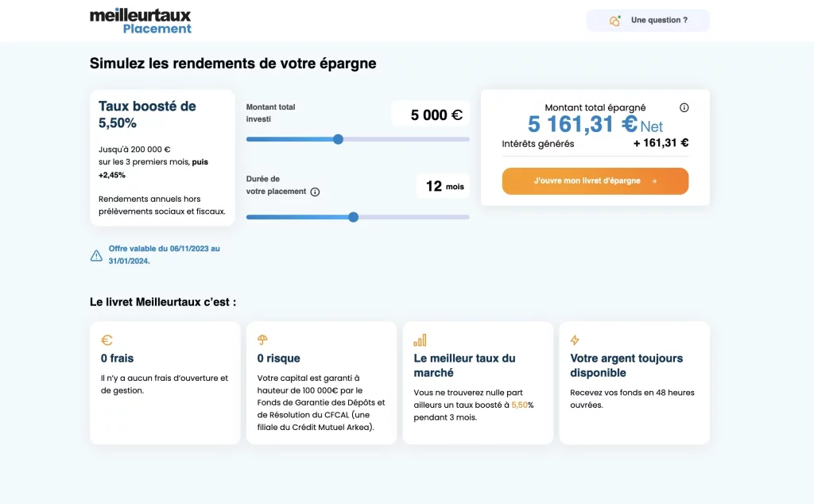Click the 5 000 € amount input field
This screenshot has width=814, height=504.
430,114
